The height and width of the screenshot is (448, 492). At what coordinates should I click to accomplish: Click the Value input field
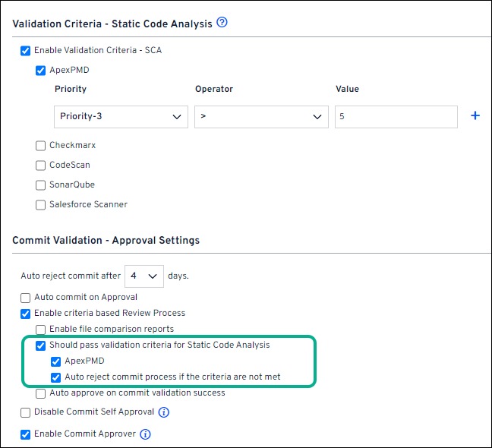[x=396, y=117]
